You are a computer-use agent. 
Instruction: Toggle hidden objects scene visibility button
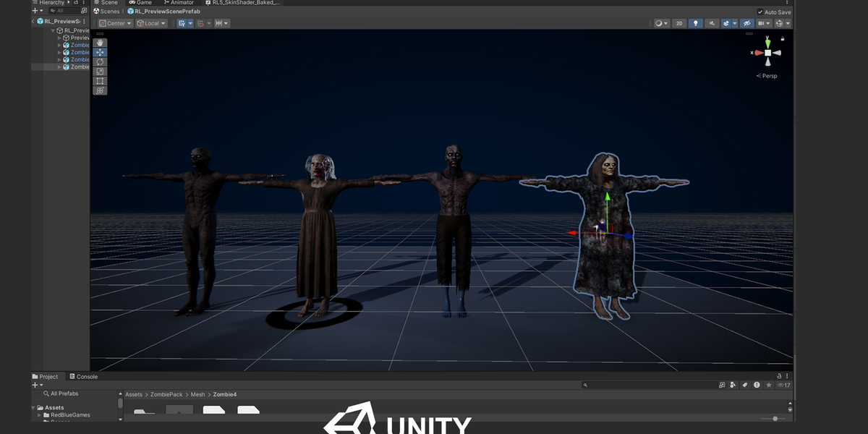click(747, 23)
